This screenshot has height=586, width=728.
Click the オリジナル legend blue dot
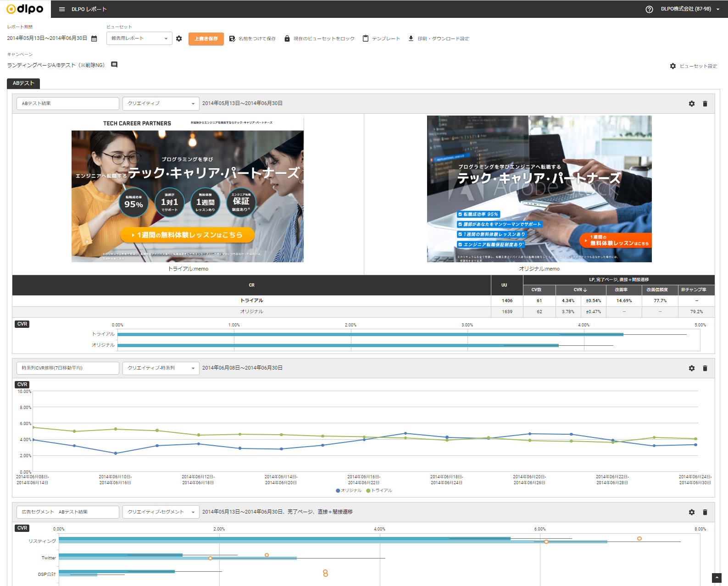point(338,491)
